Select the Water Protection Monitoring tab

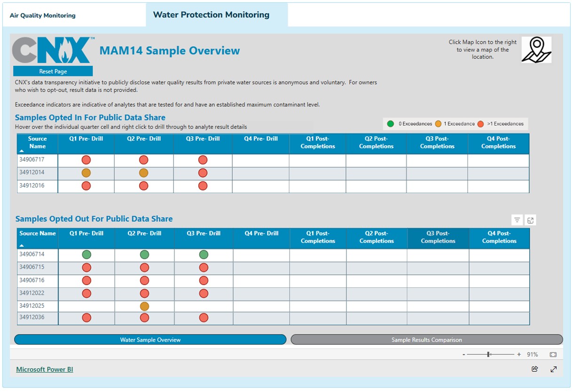211,15
